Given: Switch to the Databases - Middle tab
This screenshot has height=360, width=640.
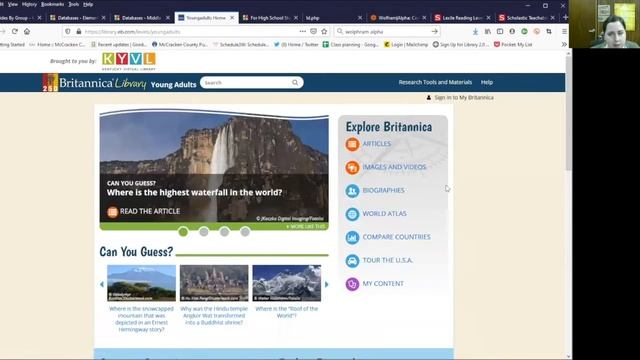Looking at the screenshot, I should [x=141, y=18].
